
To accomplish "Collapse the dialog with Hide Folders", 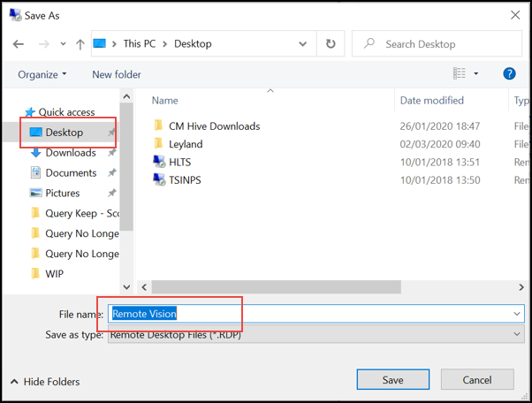I will click(45, 382).
